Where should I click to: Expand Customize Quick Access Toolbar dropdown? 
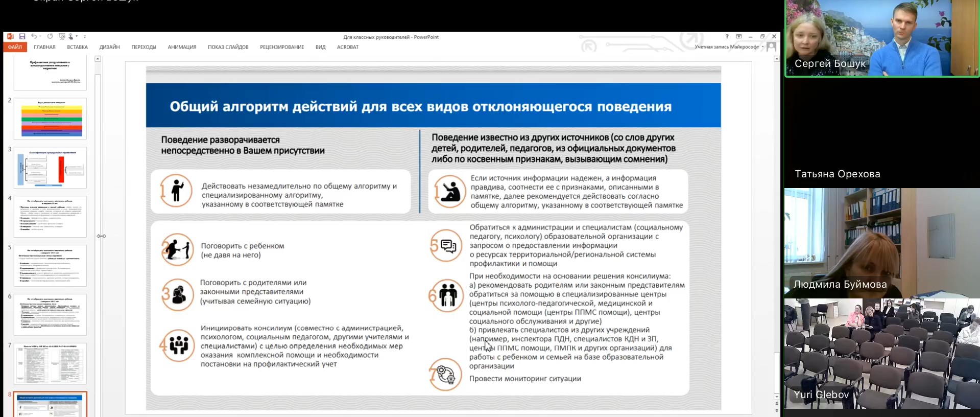tap(85, 37)
